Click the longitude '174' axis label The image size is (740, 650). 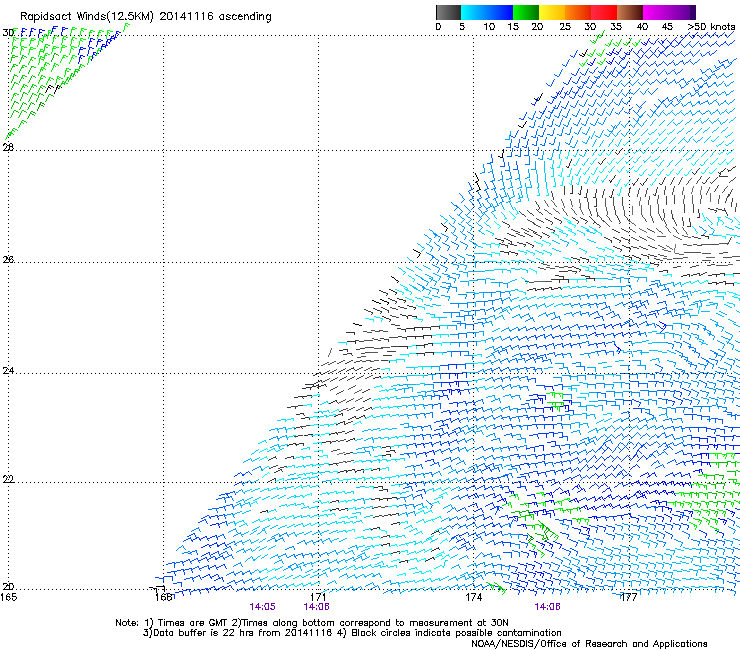(473, 597)
